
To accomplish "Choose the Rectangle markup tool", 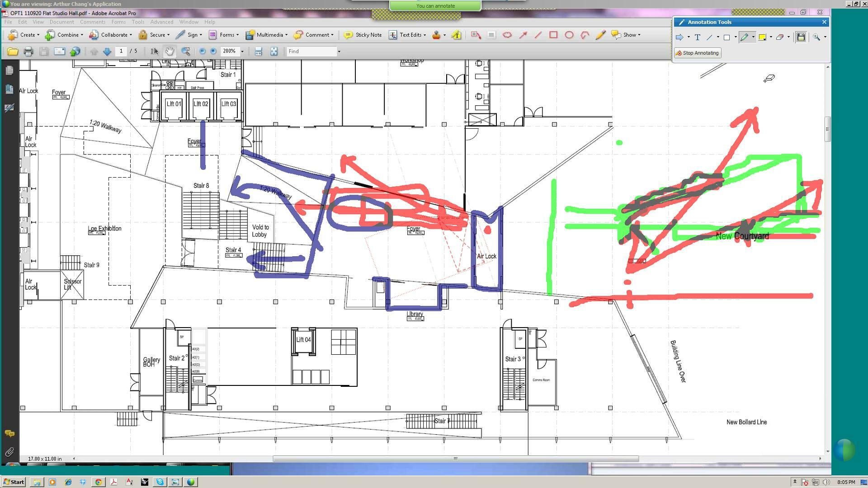I will (553, 35).
